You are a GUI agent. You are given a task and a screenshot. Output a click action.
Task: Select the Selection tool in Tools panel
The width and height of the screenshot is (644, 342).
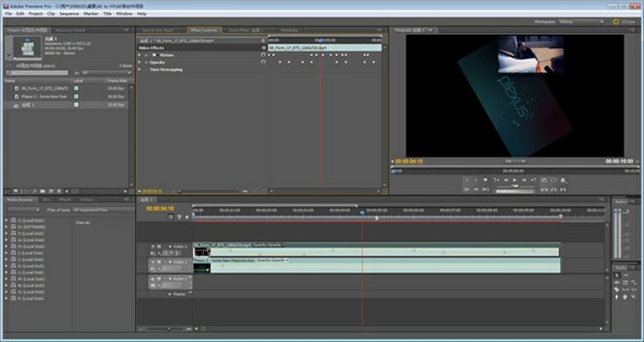[616, 276]
